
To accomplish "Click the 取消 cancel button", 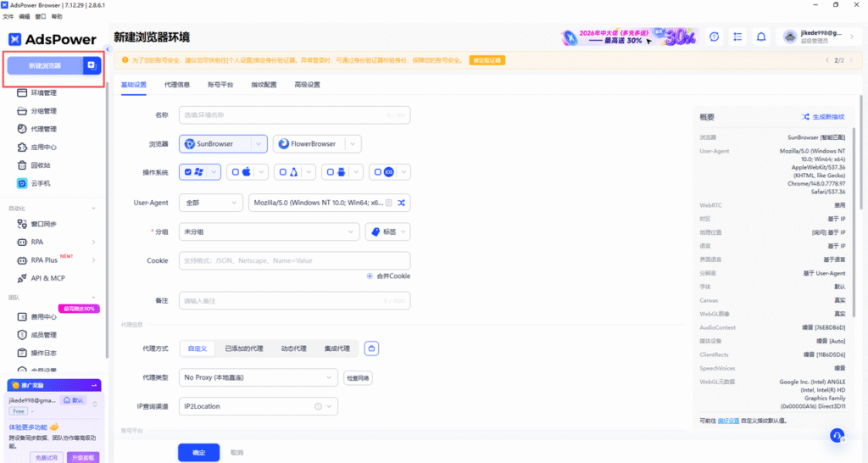I will click(x=237, y=453).
